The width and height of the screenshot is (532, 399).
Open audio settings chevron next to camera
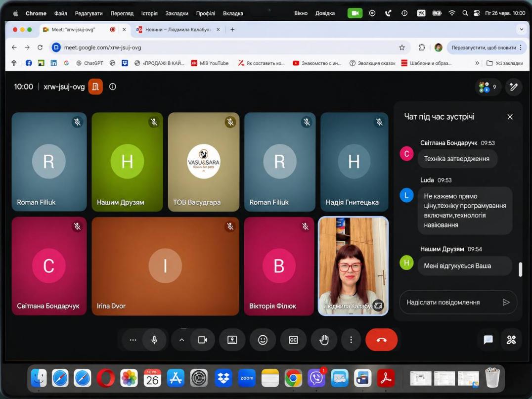(x=182, y=340)
